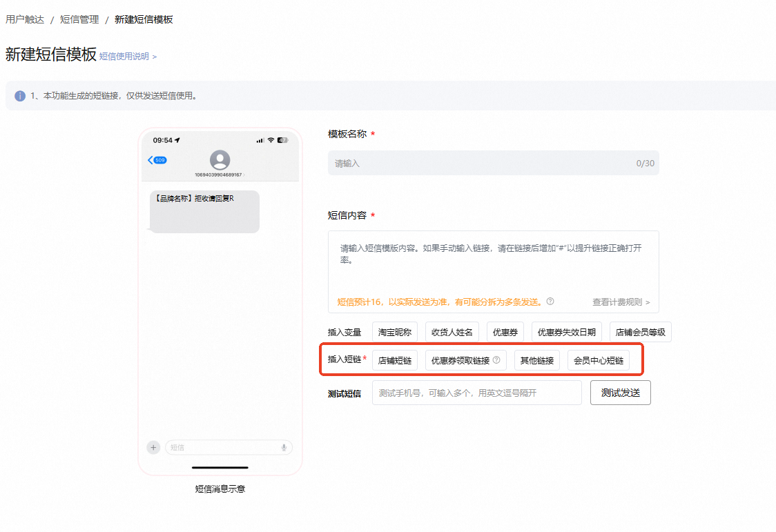776x532 pixels.
Task: Click the orange 短信预计16 estimate text
Action: click(x=440, y=302)
